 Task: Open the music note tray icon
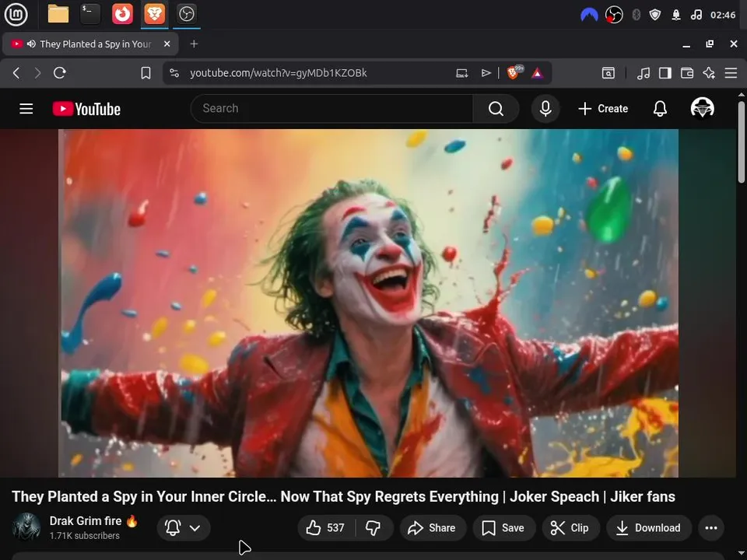point(696,16)
